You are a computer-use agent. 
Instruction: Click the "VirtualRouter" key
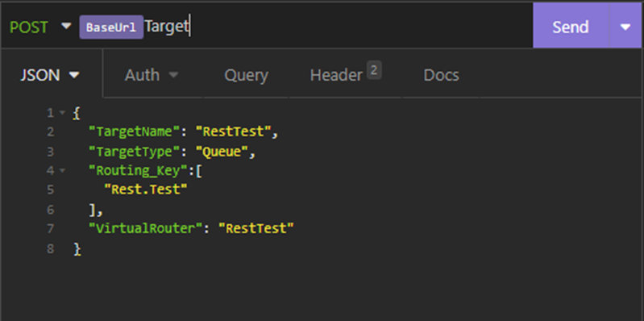click(145, 228)
